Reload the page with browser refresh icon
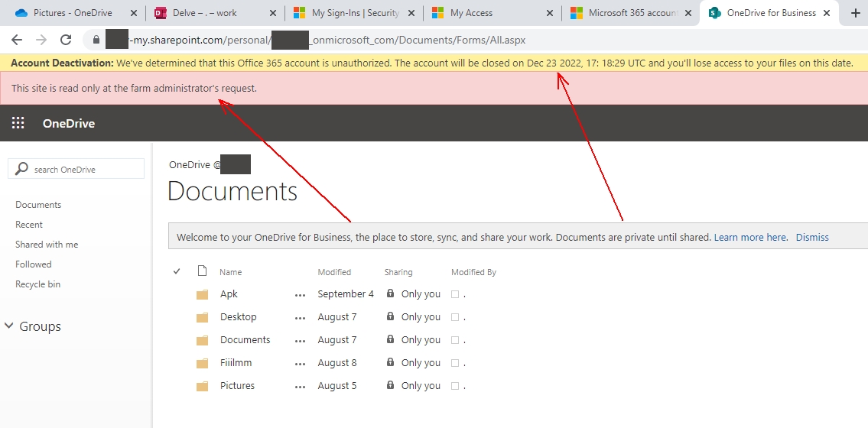 (x=66, y=40)
